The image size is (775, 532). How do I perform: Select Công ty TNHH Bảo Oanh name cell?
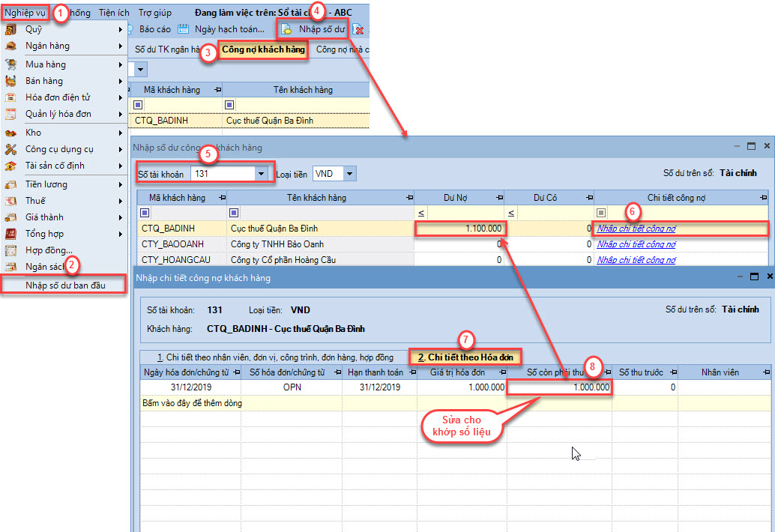click(320, 244)
